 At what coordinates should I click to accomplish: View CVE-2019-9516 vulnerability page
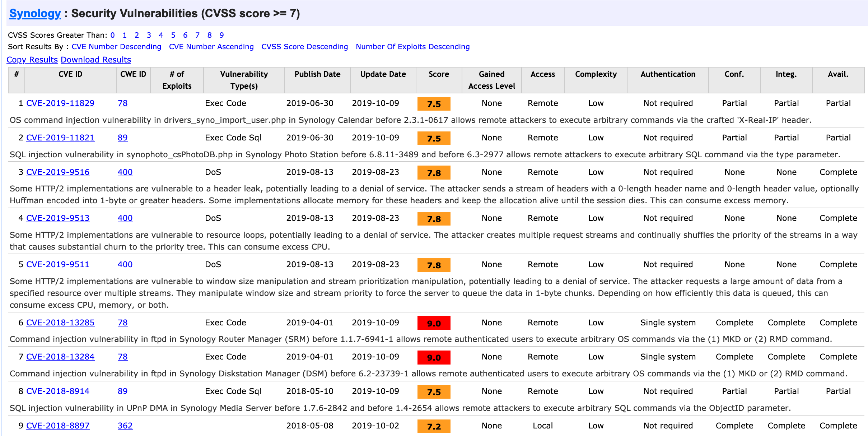click(58, 172)
